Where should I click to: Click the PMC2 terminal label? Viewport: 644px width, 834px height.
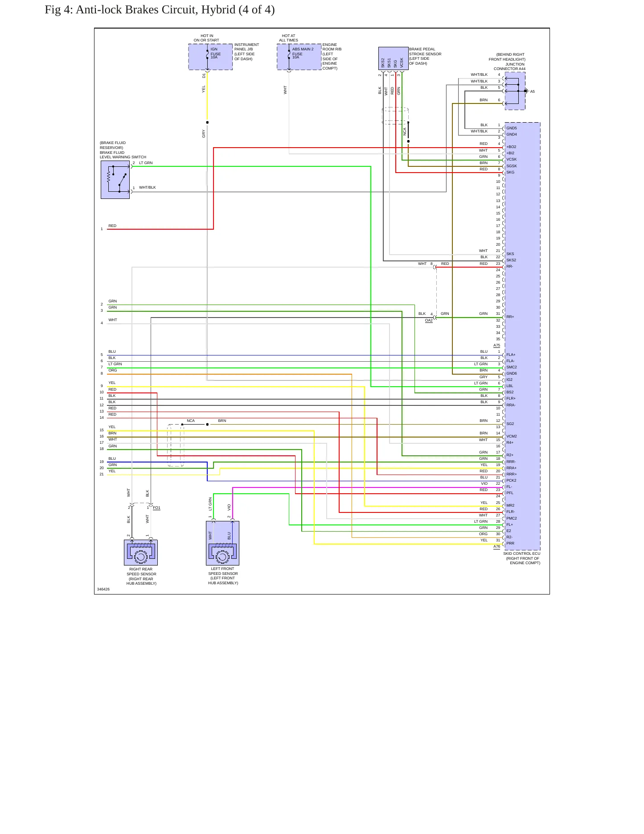(x=512, y=518)
